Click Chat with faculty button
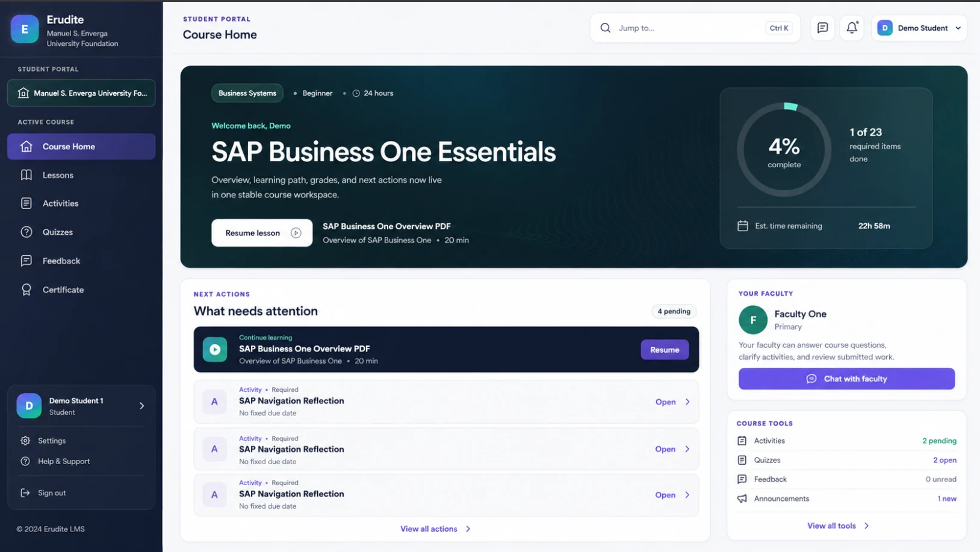The image size is (980, 552). click(x=846, y=379)
